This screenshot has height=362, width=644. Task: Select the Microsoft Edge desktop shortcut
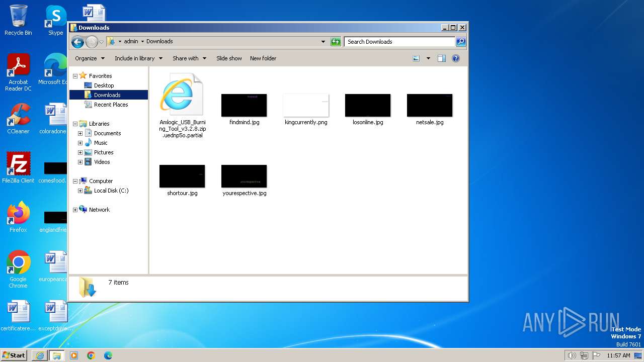[x=55, y=69]
